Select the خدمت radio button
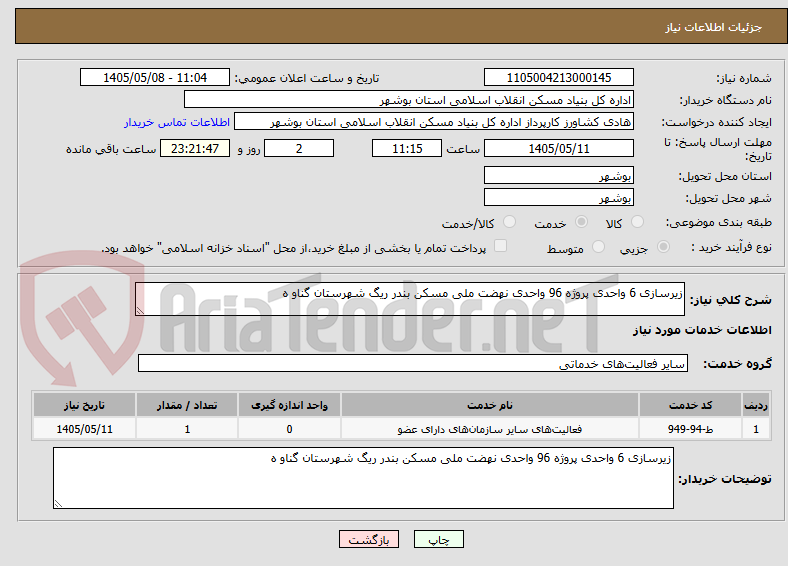Screen dimensions: 788x566 point(581,222)
